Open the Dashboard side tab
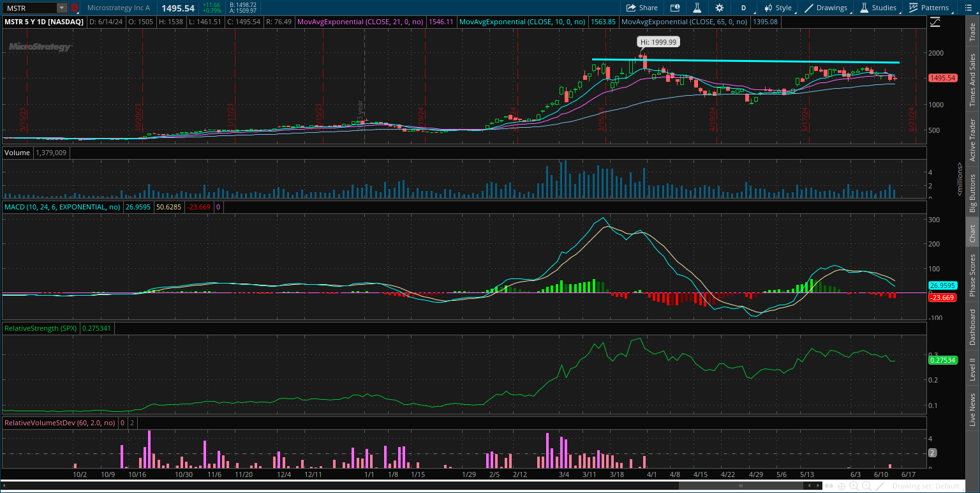 [972, 327]
